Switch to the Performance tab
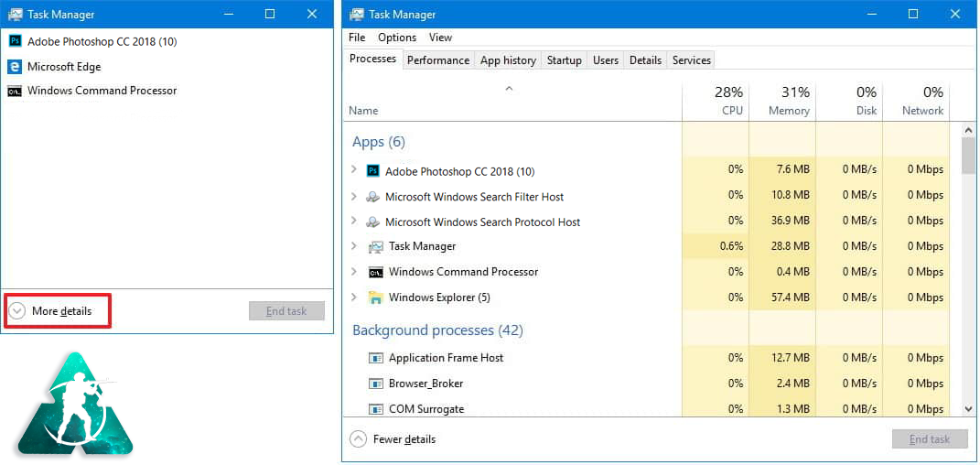980x465 pixels. (x=437, y=60)
